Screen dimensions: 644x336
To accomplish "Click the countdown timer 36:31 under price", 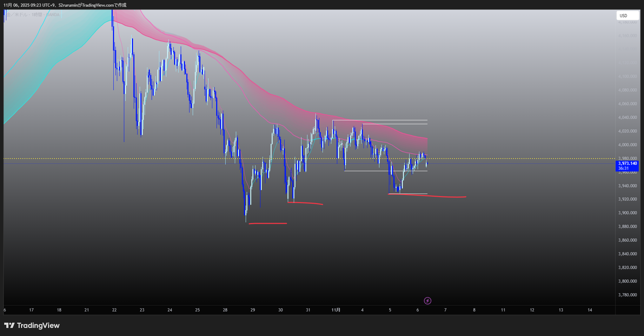I will tap(623, 168).
